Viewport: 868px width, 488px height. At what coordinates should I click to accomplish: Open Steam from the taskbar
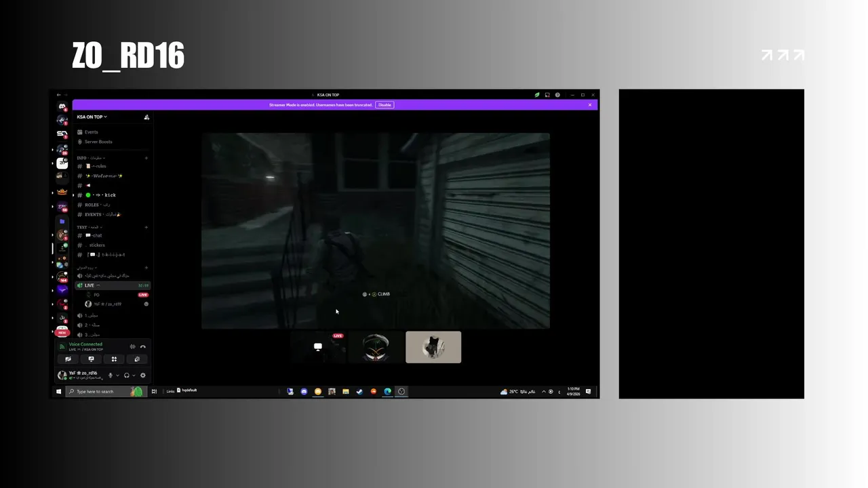(359, 391)
